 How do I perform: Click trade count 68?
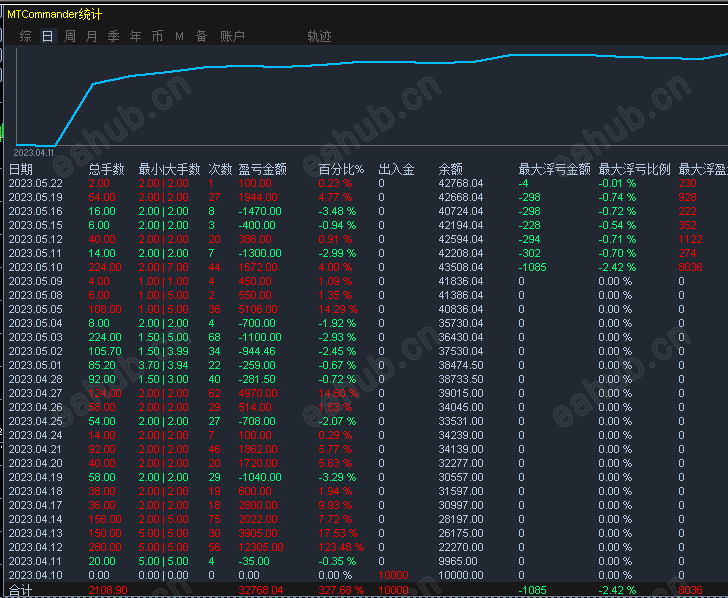(214, 337)
